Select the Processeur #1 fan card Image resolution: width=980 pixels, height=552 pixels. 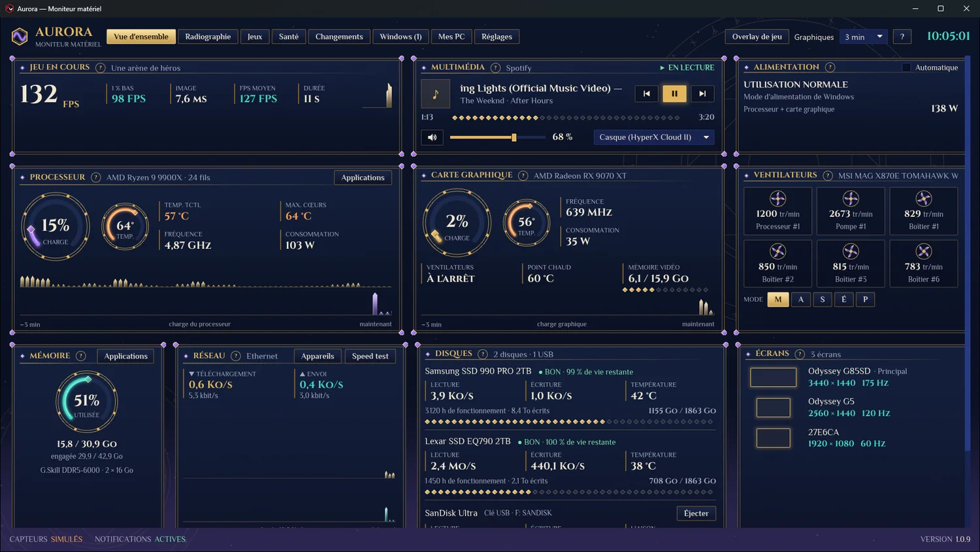click(777, 211)
